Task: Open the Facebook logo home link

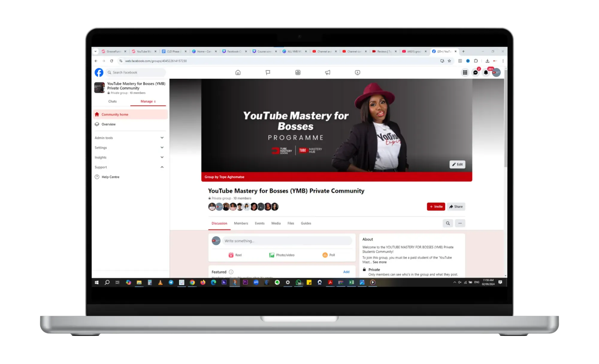Action: tap(99, 72)
